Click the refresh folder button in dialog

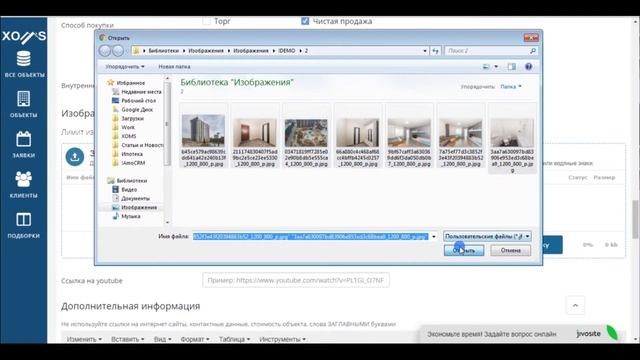pos(436,51)
